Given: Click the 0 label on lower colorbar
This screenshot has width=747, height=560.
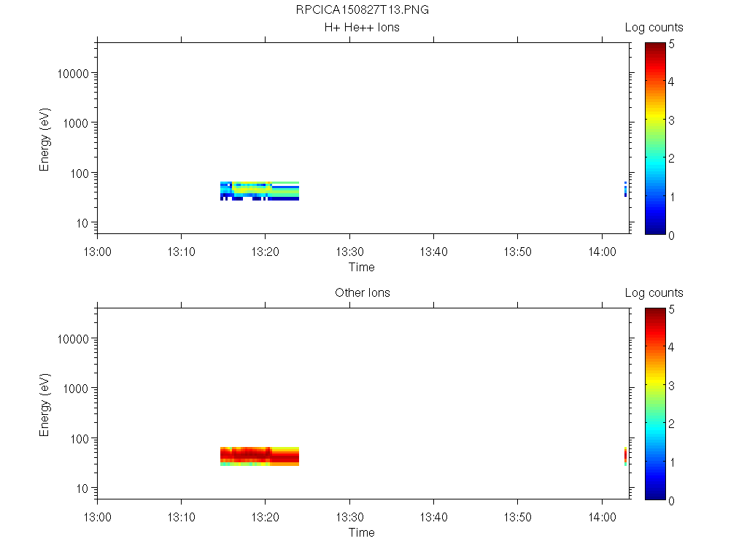Looking at the screenshot, I should (x=671, y=500).
